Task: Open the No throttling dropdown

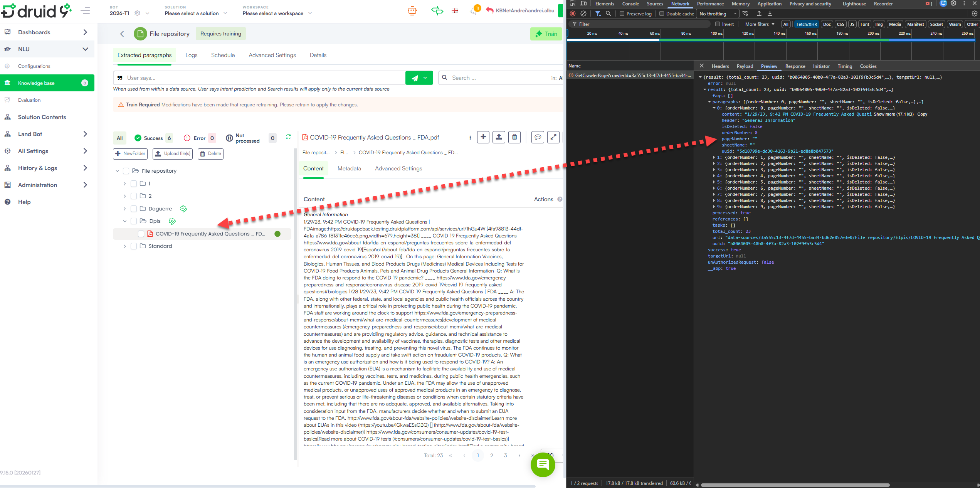Action: click(718, 13)
